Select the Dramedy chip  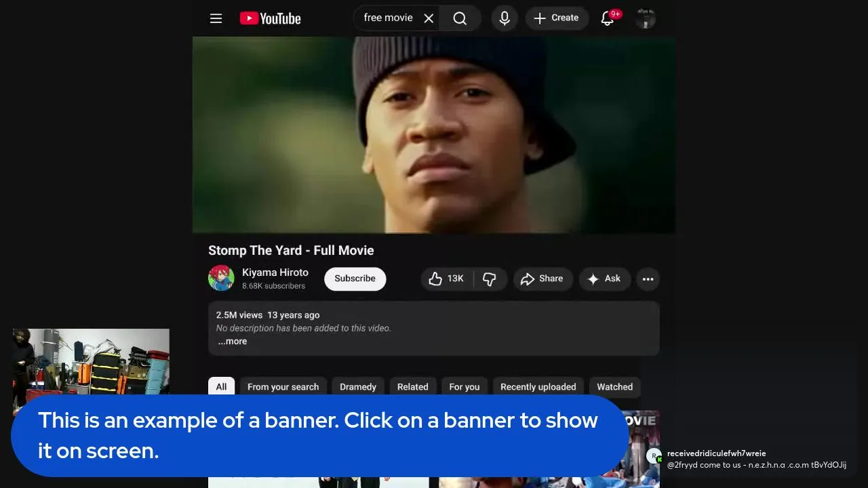coord(358,386)
